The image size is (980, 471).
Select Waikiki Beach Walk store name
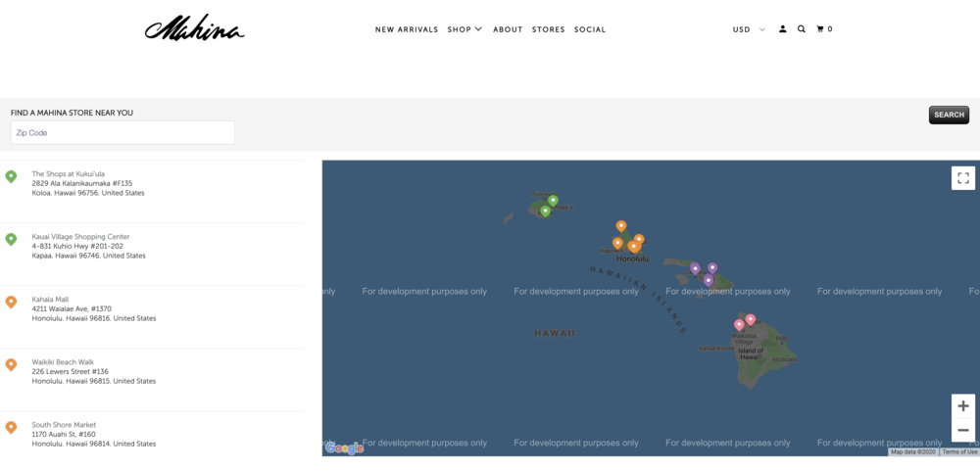click(x=63, y=361)
